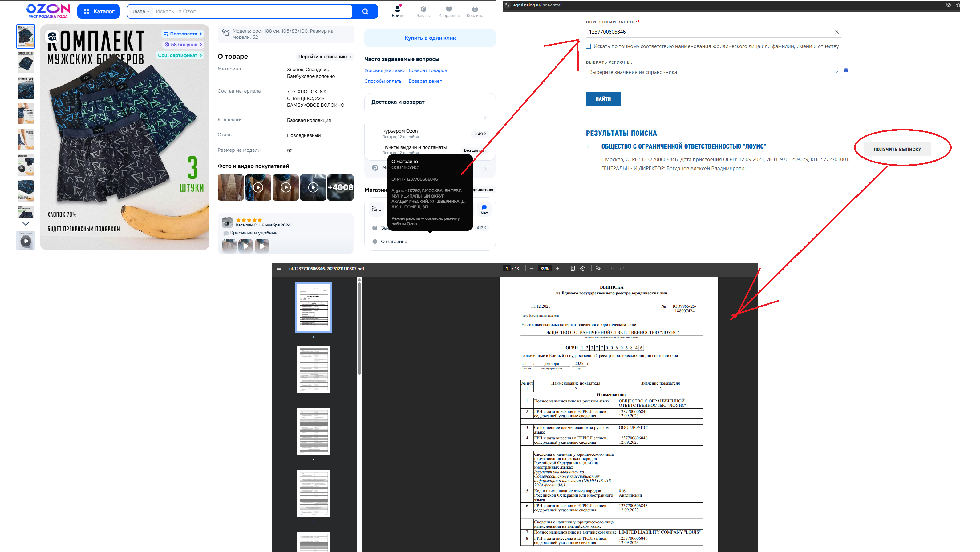Click the fit to page icon
Screen dimensions: 980x552
click(x=573, y=268)
